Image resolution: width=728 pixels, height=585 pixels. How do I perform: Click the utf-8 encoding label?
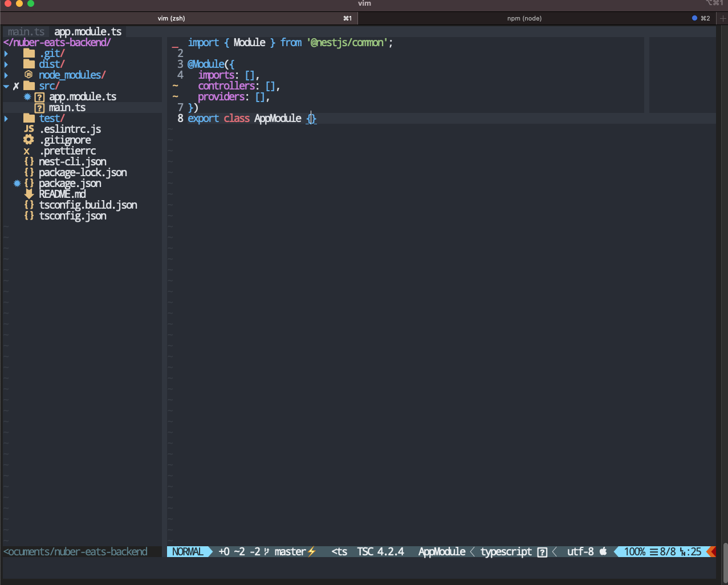click(580, 552)
